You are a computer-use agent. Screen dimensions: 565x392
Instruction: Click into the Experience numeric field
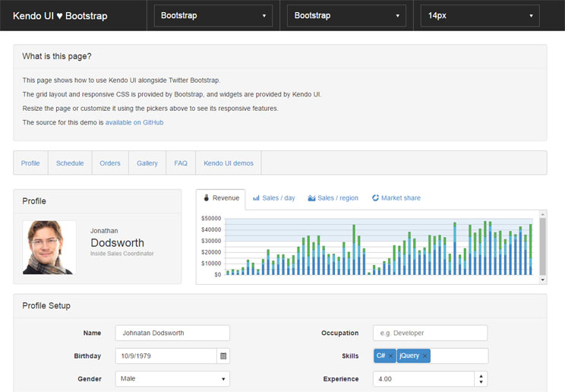(x=424, y=378)
